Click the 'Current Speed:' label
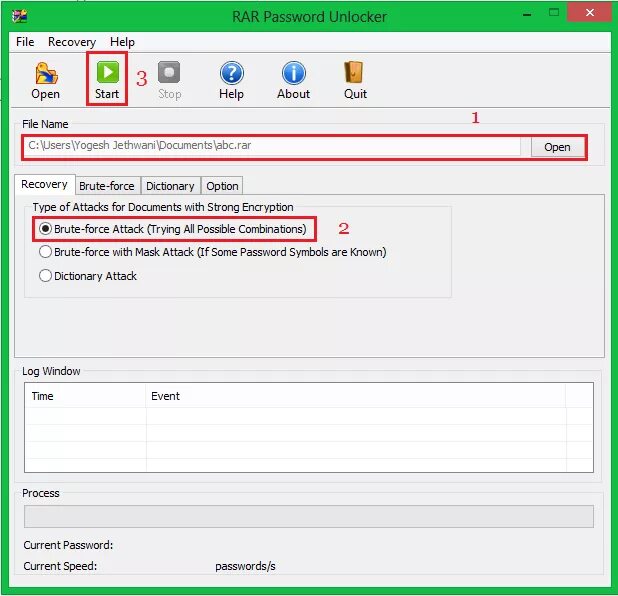 [x=60, y=566]
